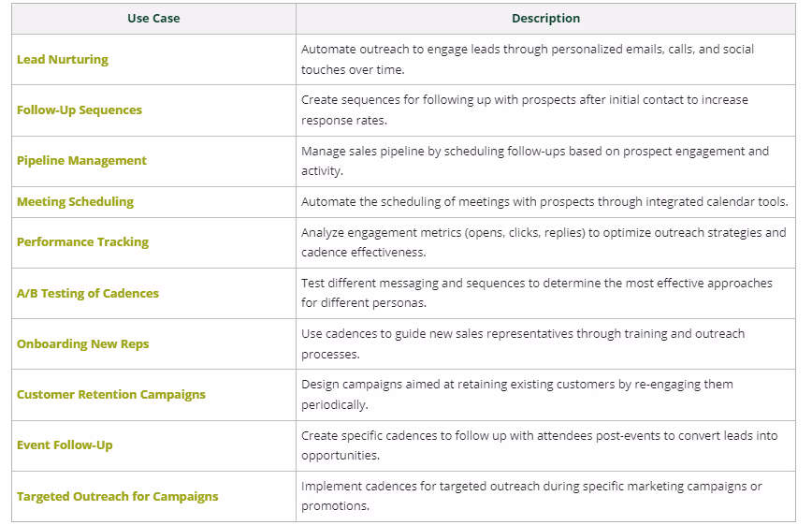
Task: Open Customer Retention Campaigns link
Action: pyautogui.click(x=110, y=394)
